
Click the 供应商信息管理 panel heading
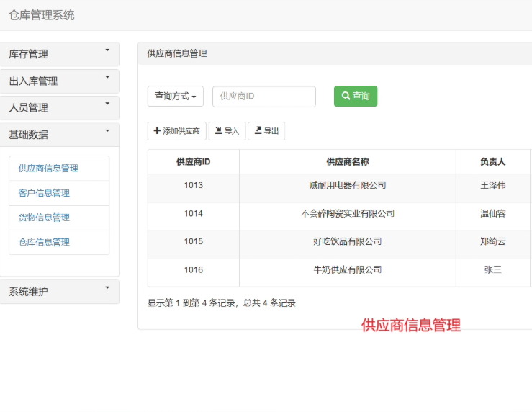pyautogui.click(x=177, y=53)
